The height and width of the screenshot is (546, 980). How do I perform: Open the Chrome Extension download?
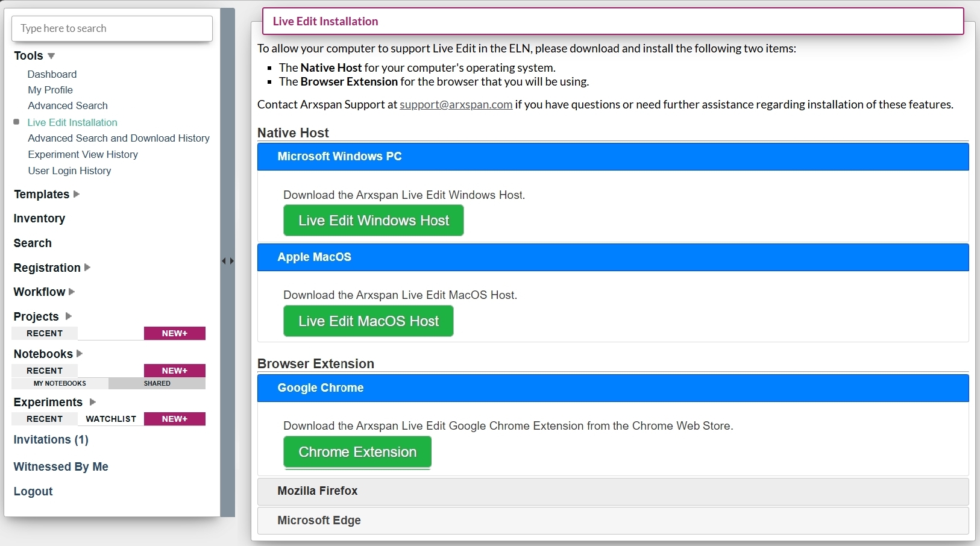357,452
